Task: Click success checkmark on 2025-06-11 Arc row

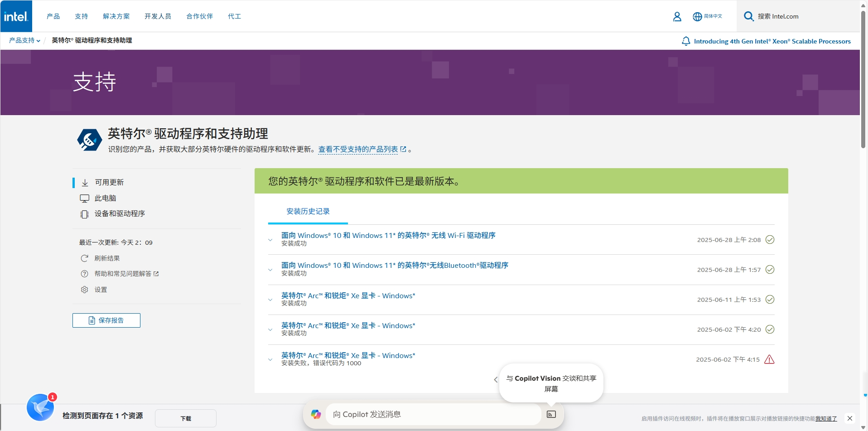Action: coord(770,300)
